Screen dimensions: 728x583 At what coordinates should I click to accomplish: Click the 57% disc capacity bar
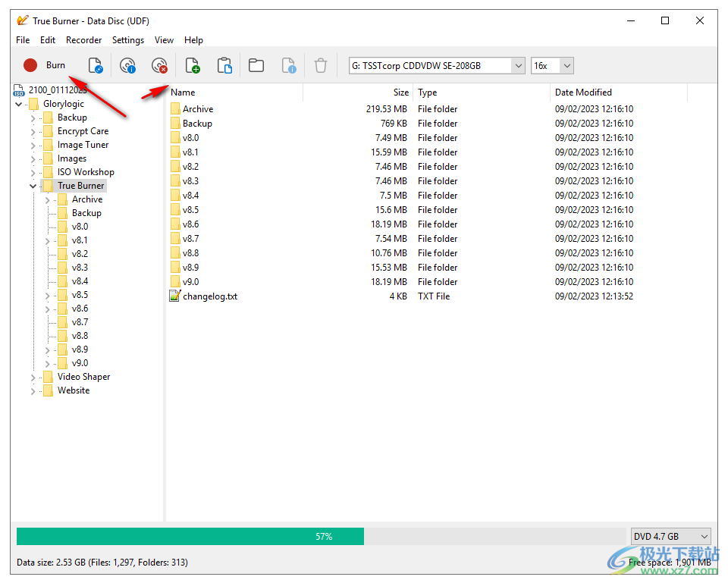[x=320, y=537]
